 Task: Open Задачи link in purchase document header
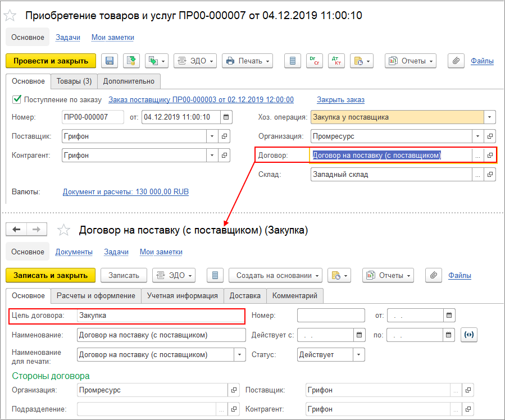[68, 37]
